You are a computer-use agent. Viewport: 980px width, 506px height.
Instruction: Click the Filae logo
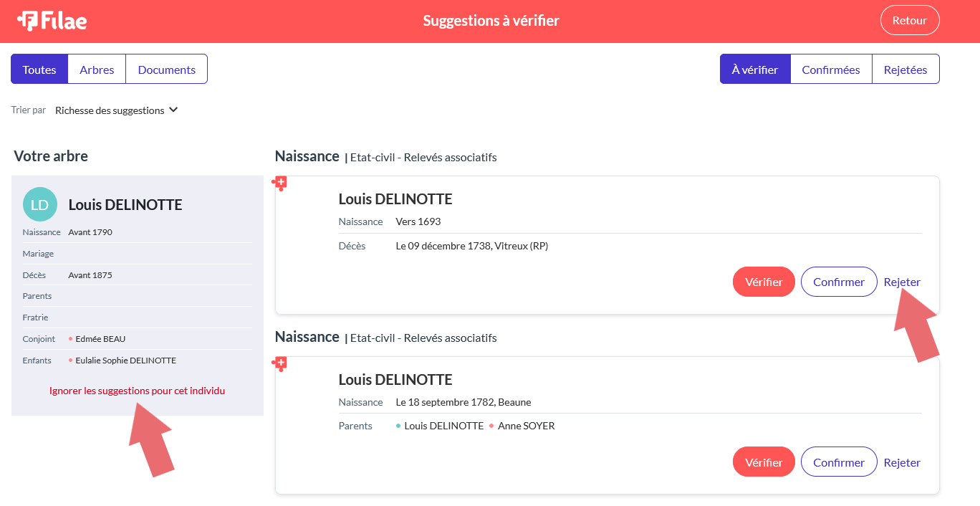[x=52, y=21]
